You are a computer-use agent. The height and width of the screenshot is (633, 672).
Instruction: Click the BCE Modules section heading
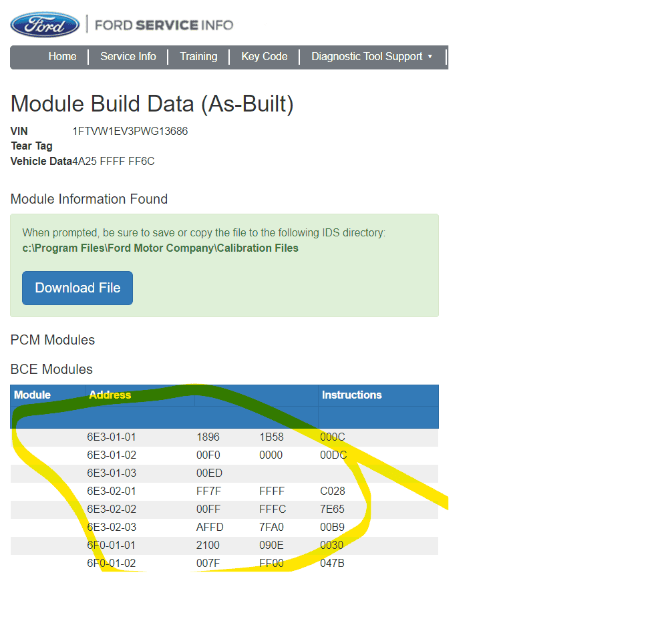[x=51, y=369]
